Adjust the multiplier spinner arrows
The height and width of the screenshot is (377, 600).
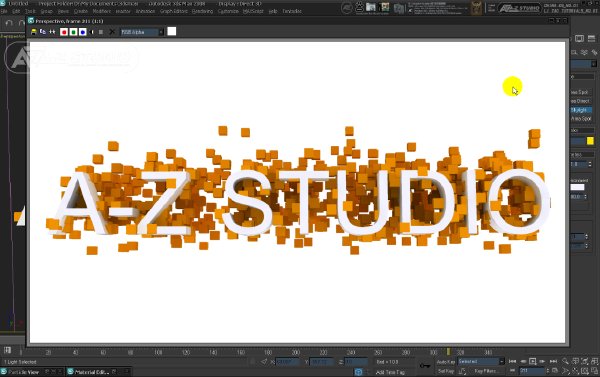590,164
